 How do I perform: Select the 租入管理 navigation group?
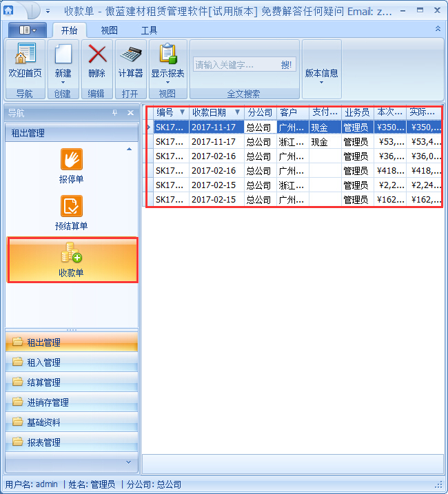point(72,362)
